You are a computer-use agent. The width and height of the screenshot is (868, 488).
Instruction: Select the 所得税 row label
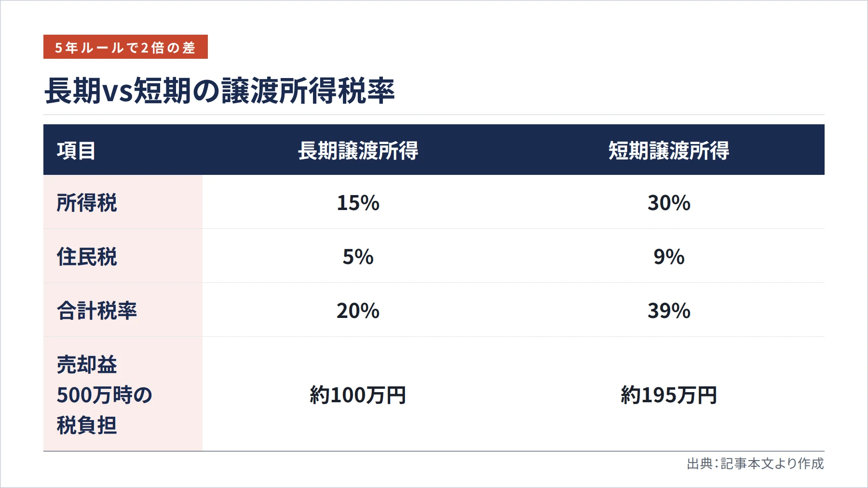pyautogui.click(x=87, y=202)
